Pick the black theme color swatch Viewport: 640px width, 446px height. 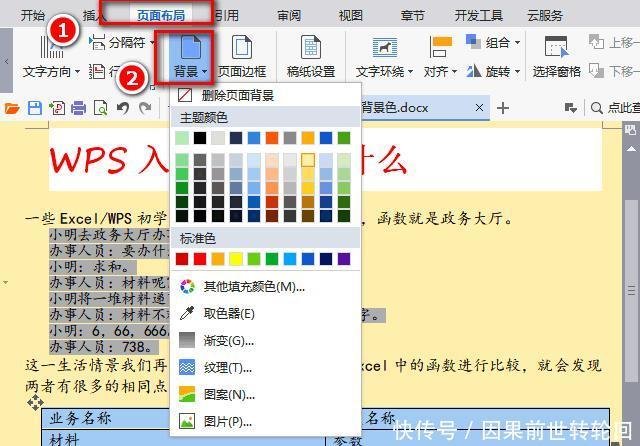click(200, 138)
